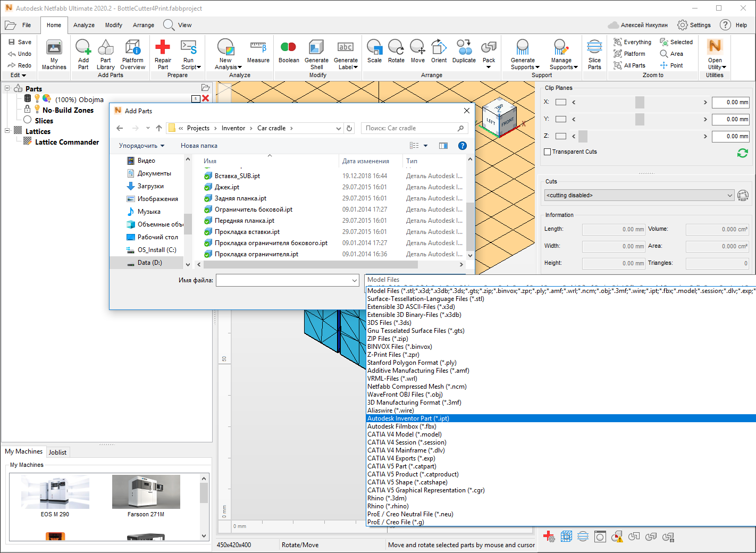Viewport: 756px width, 553px height.
Task: Click the Orient tool
Action: tap(439, 52)
